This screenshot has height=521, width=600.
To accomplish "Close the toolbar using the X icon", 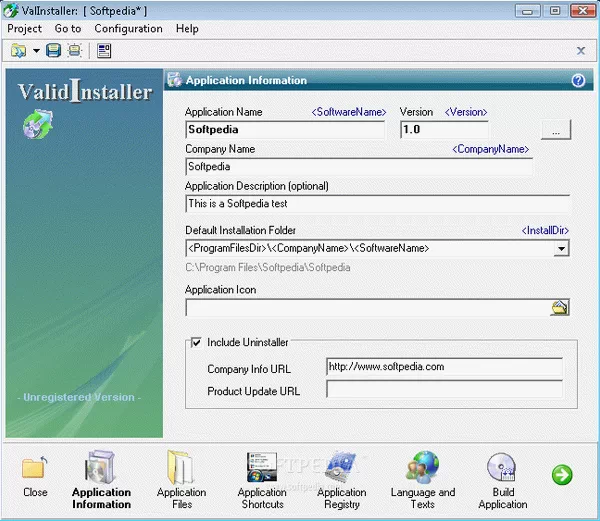I will pyautogui.click(x=580, y=50).
